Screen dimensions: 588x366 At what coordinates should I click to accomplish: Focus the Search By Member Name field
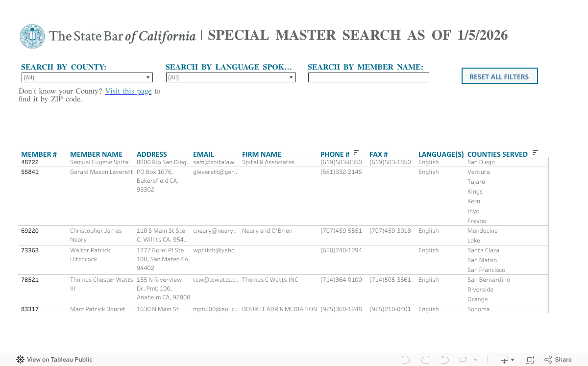pos(368,77)
